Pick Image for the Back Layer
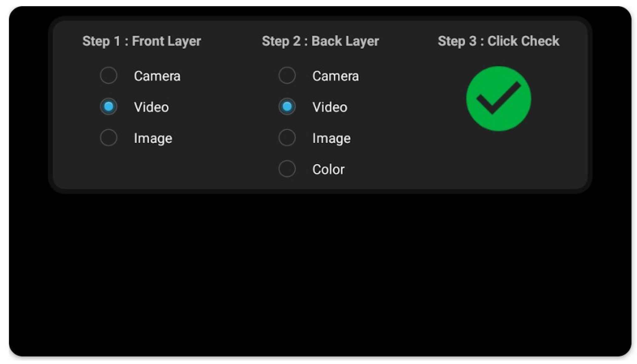This screenshot has height=364, width=637. pos(287,138)
